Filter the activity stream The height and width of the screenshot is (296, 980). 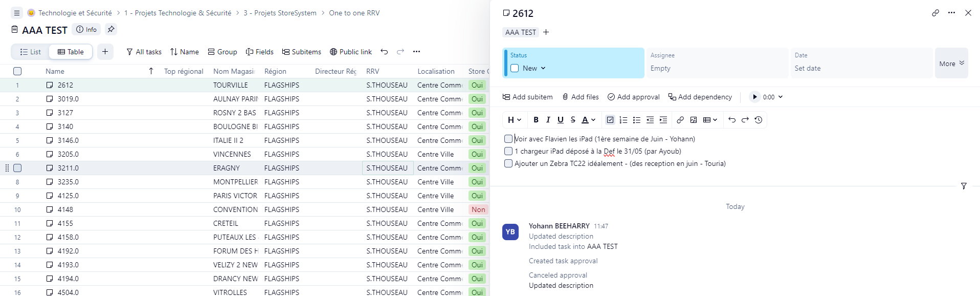pos(963,186)
